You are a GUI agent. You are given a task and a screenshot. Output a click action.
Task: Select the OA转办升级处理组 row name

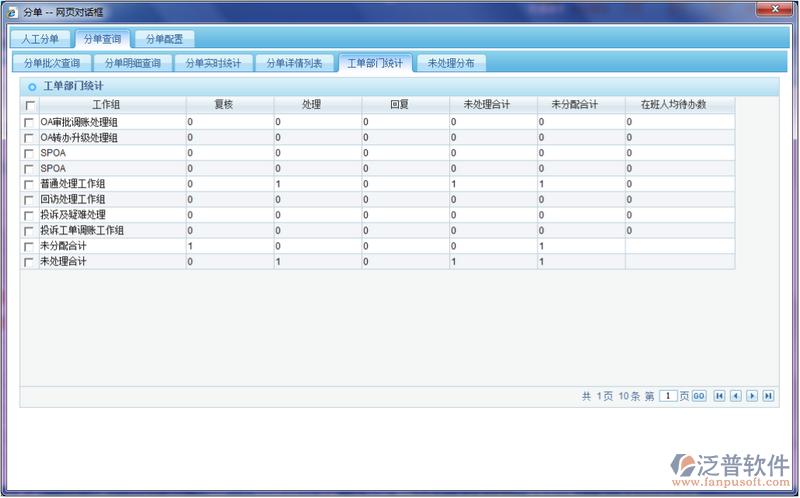pos(79,138)
